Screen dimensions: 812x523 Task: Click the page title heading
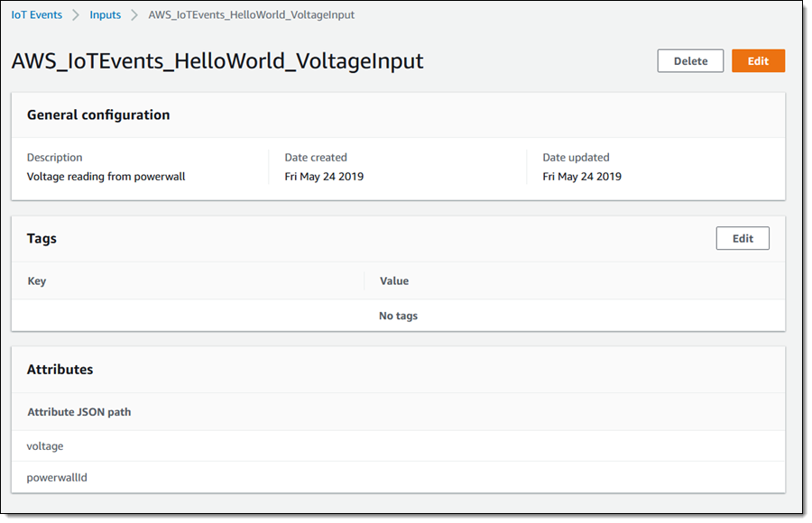pos(217,61)
